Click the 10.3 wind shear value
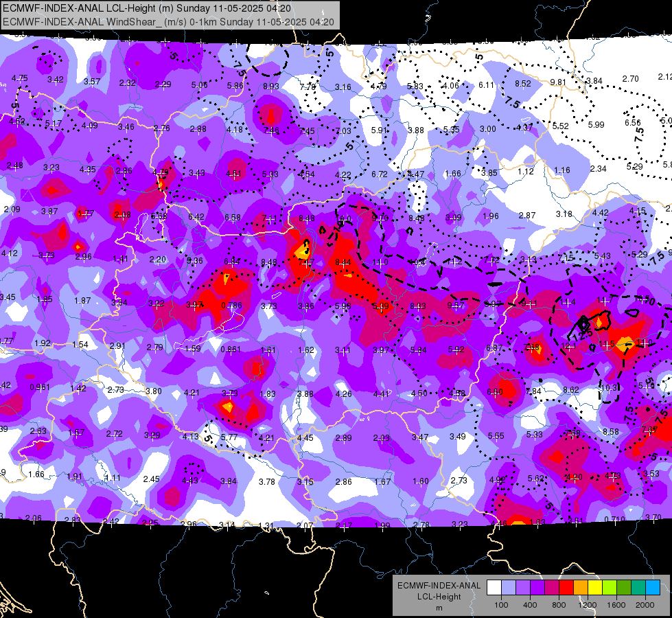This screenshot has width=672, height=618. tap(609, 388)
